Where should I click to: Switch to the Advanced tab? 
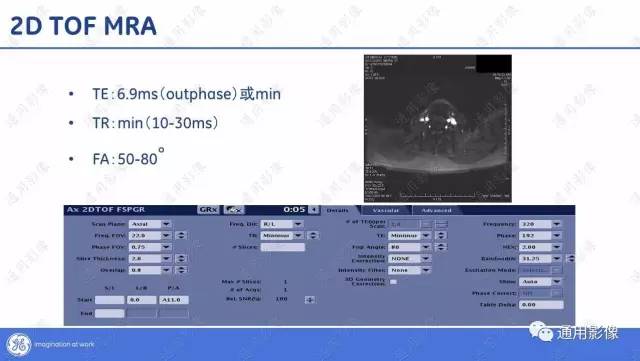436,210
